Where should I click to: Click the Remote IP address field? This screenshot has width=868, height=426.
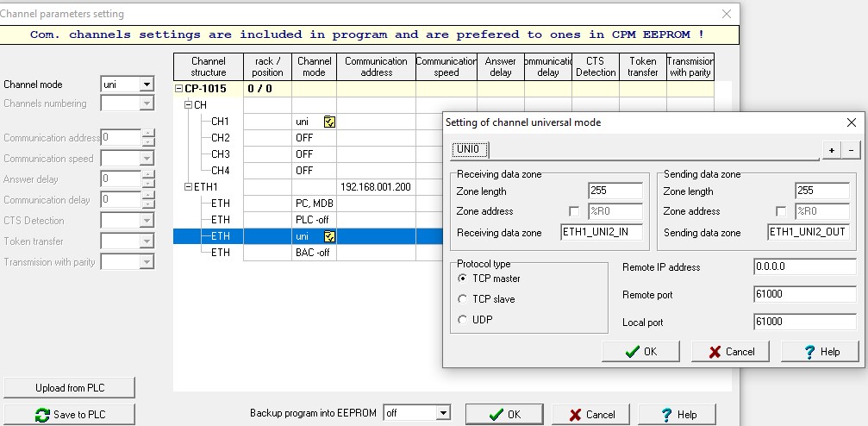804,267
